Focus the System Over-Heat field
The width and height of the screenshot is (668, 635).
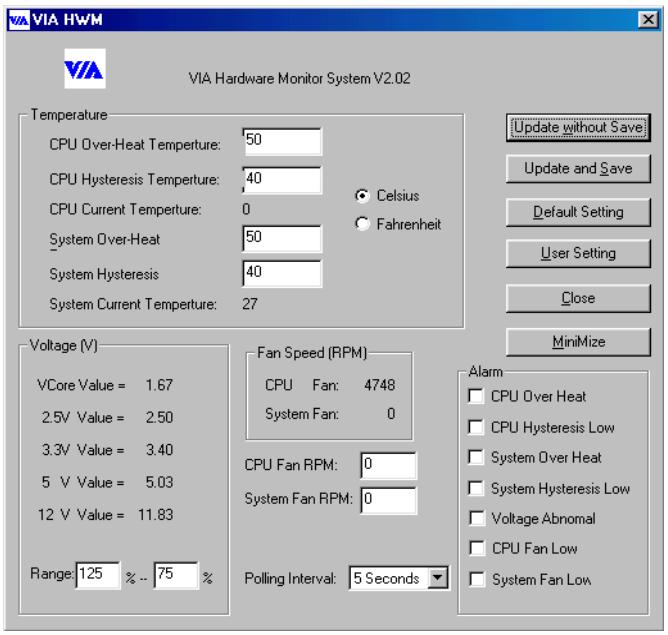(x=282, y=239)
